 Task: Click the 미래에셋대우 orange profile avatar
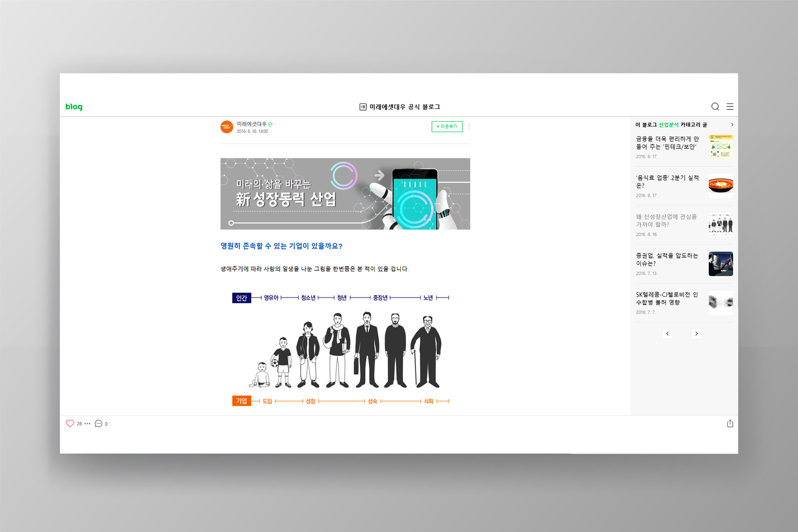point(227,127)
